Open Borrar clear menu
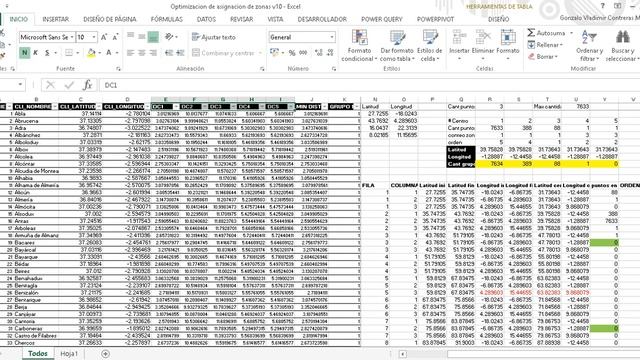This screenshot has height=360, width=640. click(x=543, y=57)
